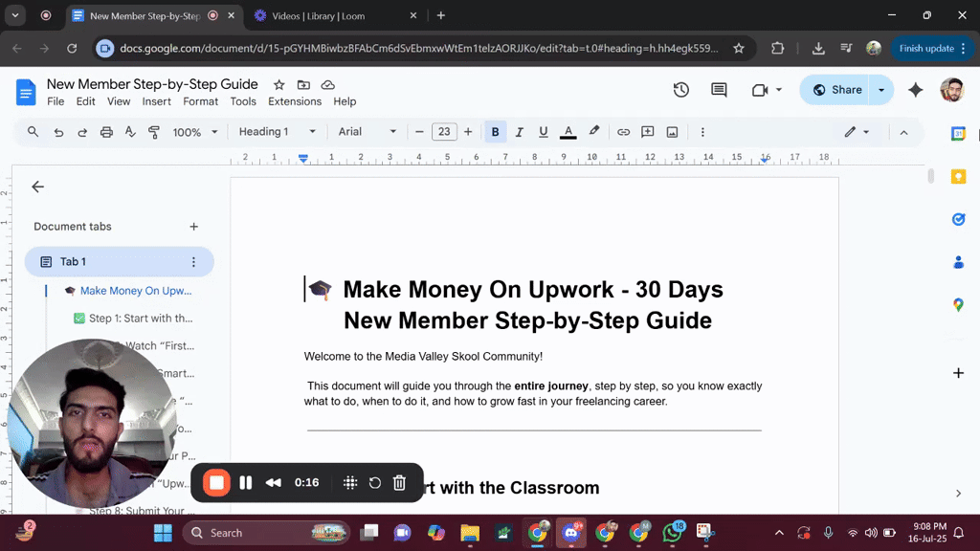Toggle underline formatting
The image size is (980, 551).
tap(544, 132)
